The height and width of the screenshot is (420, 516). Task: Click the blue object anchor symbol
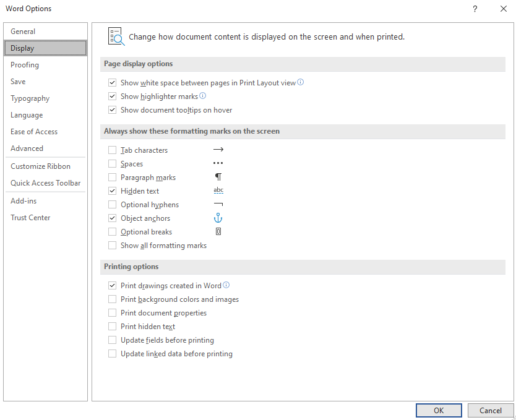[x=218, y=218]
